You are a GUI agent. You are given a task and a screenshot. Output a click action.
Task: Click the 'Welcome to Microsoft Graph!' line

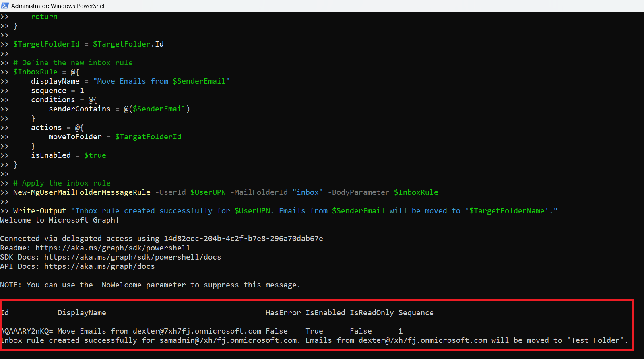[60, 220]
